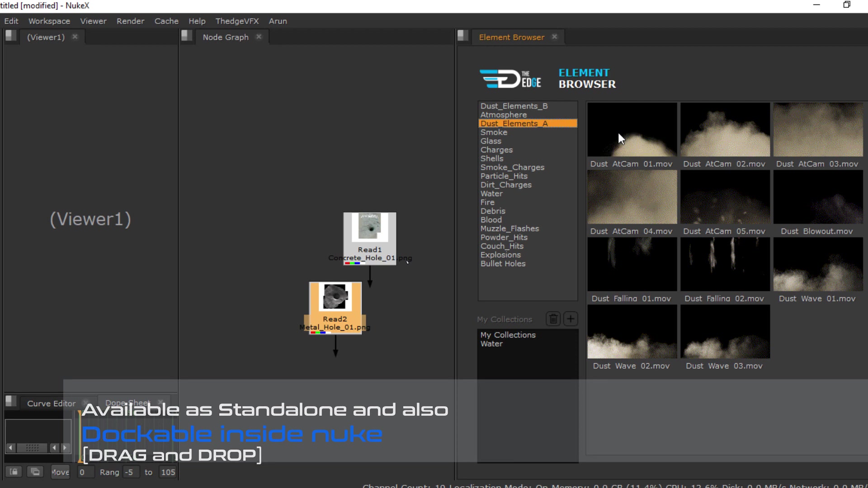Select the Smoke_Charges category

tap(512, 167)
